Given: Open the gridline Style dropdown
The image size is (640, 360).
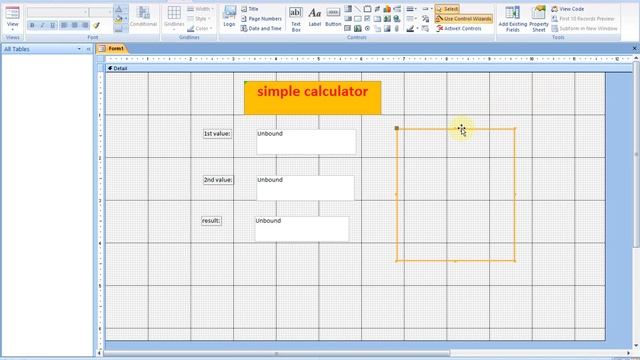Looking at the screenshot, I should click(x=199, y=19).
